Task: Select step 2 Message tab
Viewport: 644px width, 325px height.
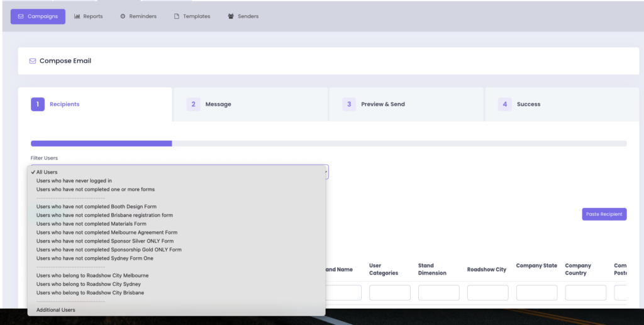Action: click(250, 104)
